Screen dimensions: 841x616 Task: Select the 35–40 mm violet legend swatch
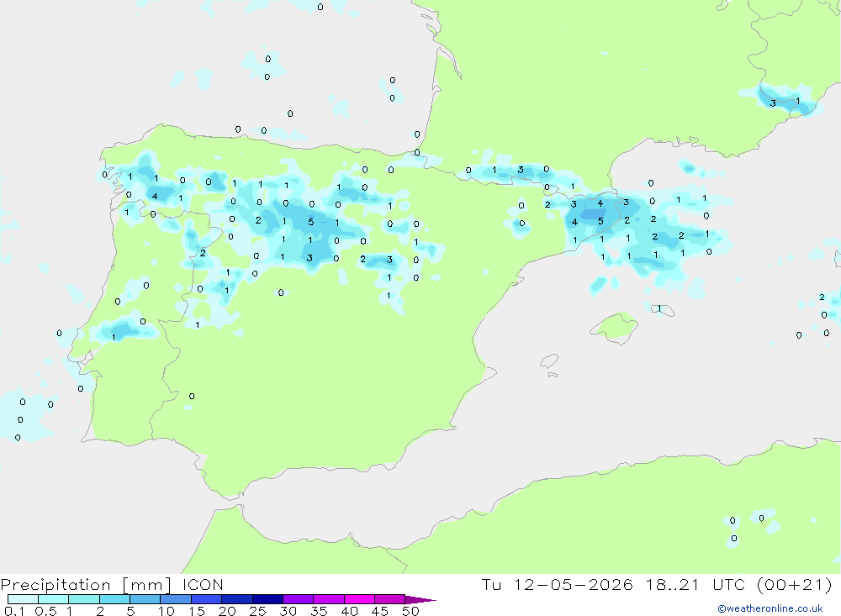coord(329,599)
